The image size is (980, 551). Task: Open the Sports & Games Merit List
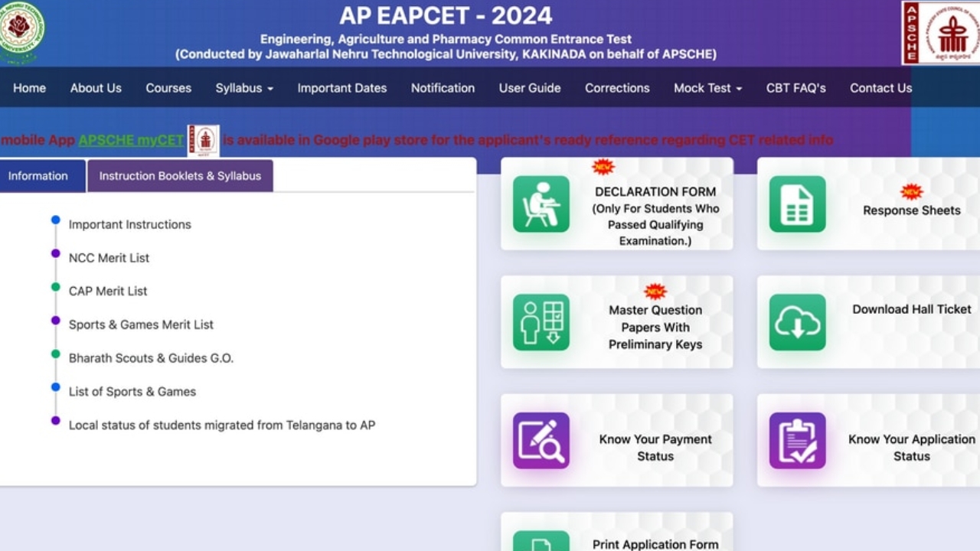141,324
